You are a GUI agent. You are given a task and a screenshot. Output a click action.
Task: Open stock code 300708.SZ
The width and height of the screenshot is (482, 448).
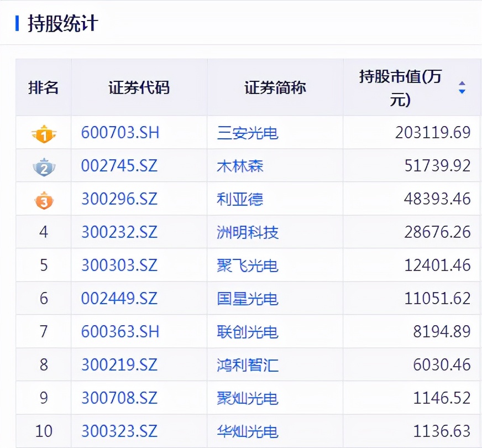tap(119, 398)
